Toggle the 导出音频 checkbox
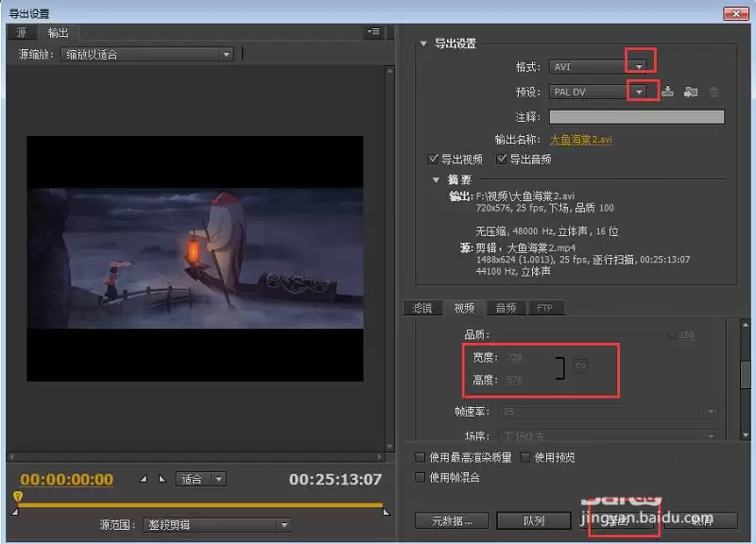 502,159
